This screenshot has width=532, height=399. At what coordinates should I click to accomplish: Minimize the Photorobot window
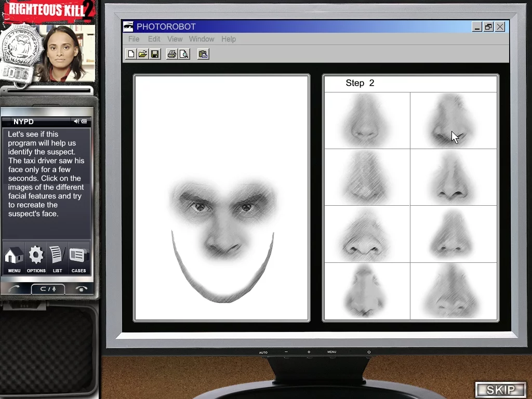tap(477, 27)
